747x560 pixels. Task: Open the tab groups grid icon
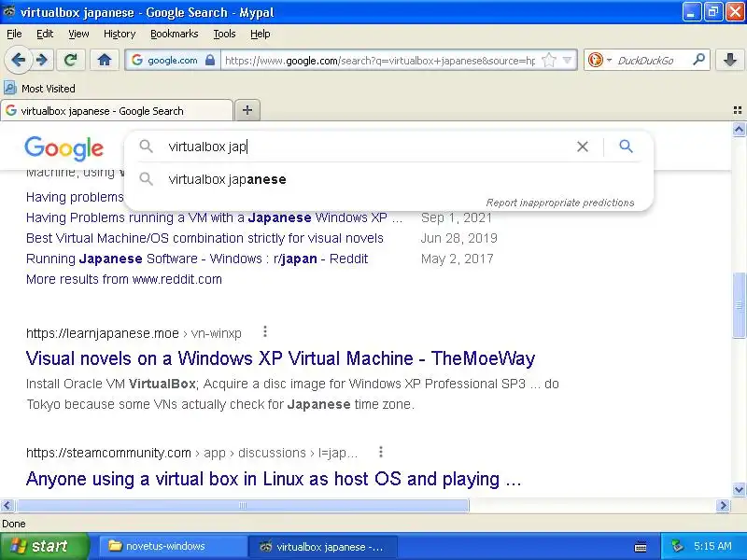737,110
